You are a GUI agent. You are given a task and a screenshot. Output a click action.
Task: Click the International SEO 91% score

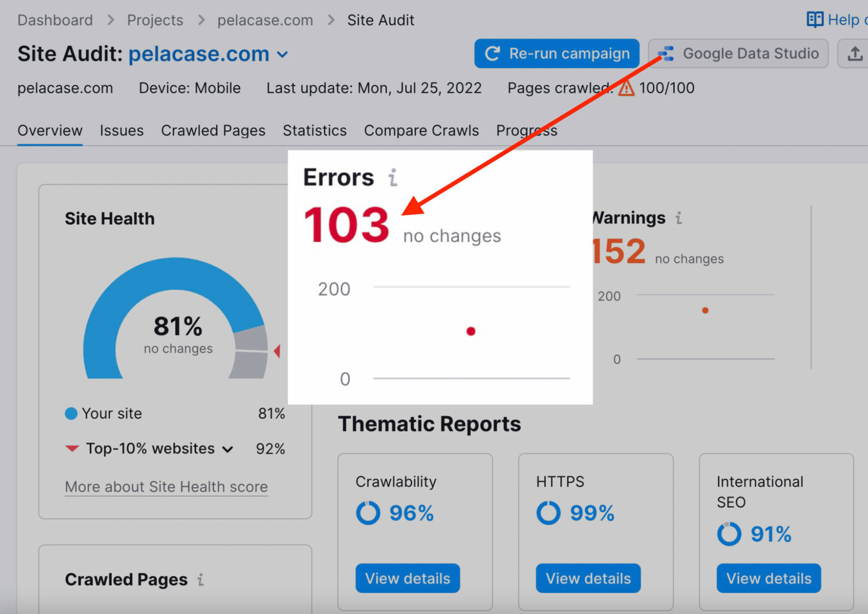[771, 534]
